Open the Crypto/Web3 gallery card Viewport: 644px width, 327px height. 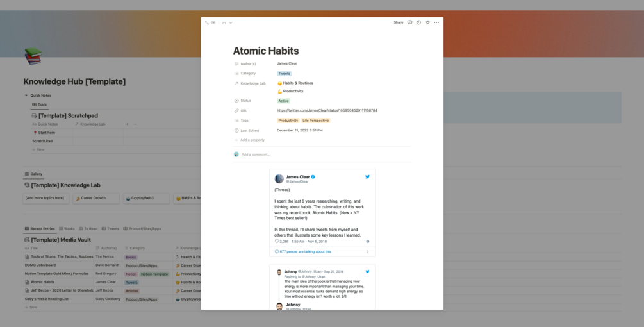pos(146,198)
